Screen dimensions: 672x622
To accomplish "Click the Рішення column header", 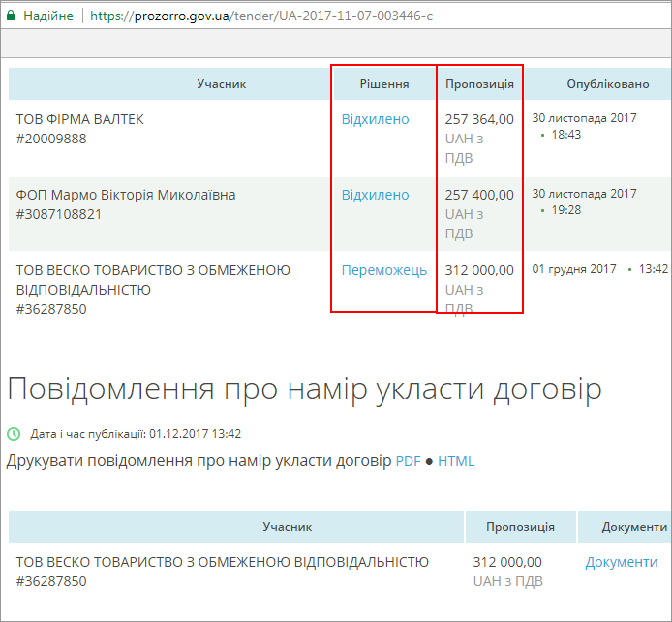I will [x=384, y=84].
